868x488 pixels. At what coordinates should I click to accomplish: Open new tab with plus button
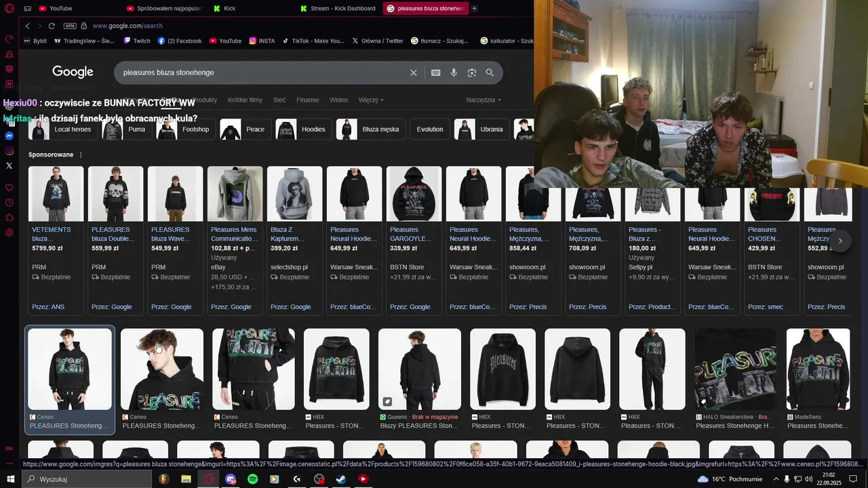[x=474, y=8]
